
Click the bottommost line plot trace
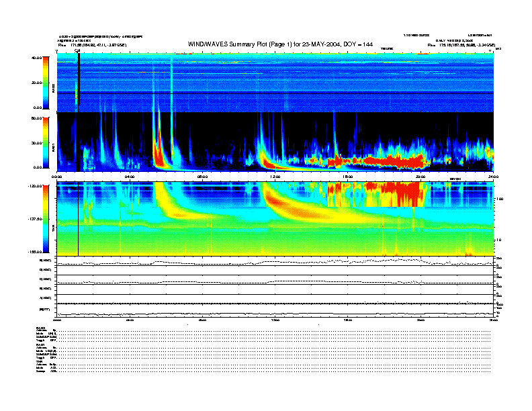point(275,314)
